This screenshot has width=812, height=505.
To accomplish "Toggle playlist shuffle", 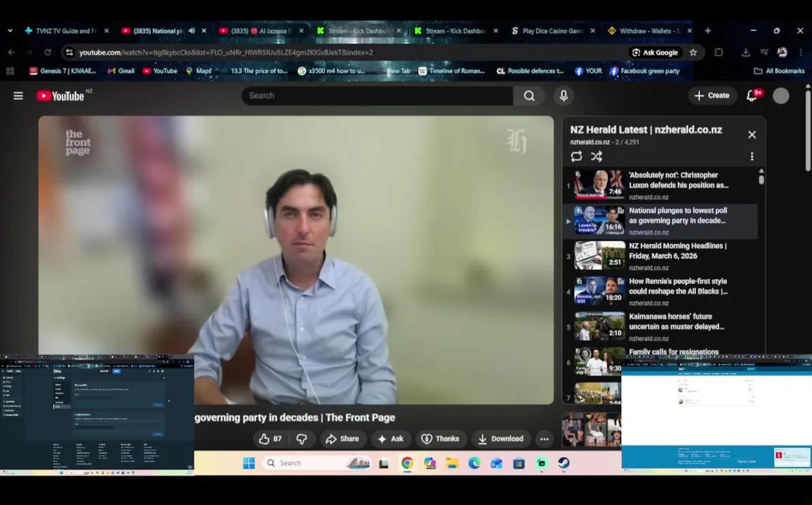I will tap(597, 156).
